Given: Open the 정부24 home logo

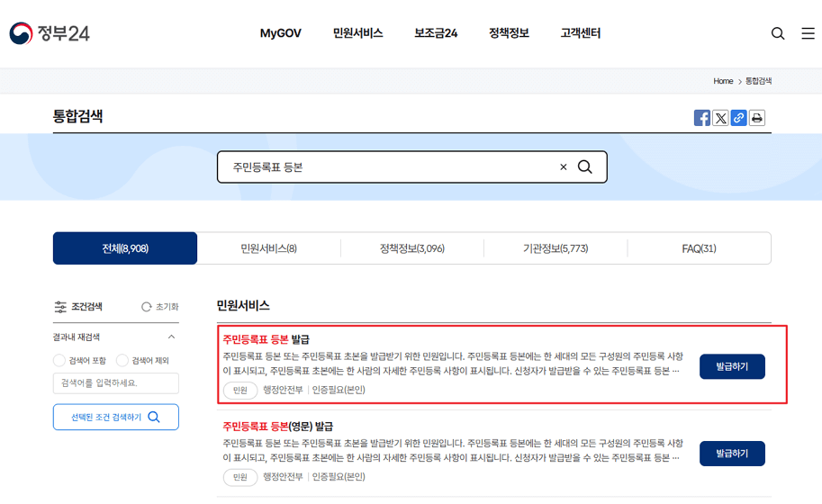Looking at the screenshot, I should coord(50,33).
